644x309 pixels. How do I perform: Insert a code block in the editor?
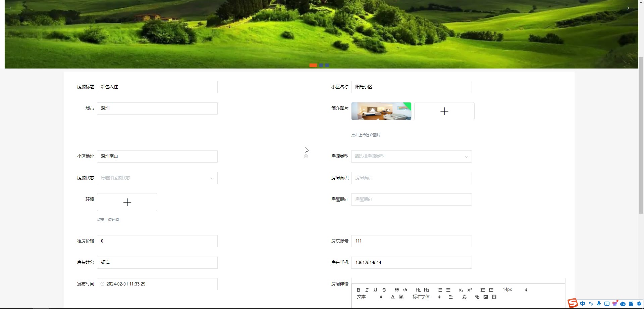point(405,290)
